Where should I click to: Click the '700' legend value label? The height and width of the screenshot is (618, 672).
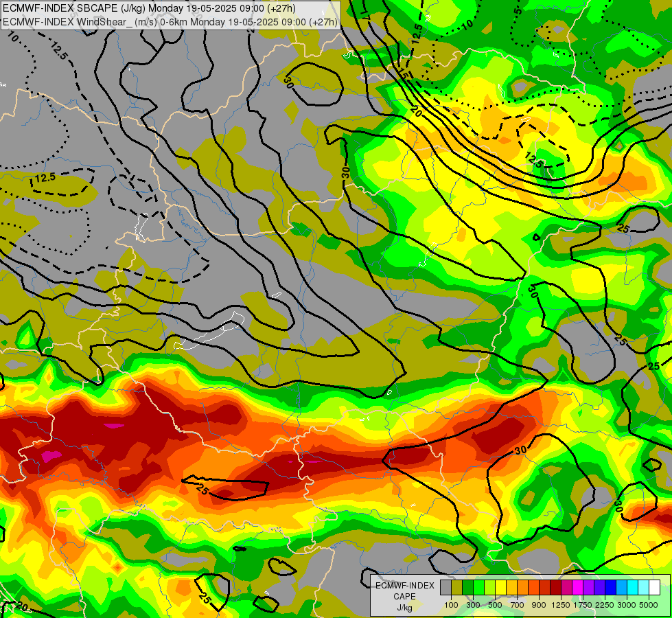point(518,605)
